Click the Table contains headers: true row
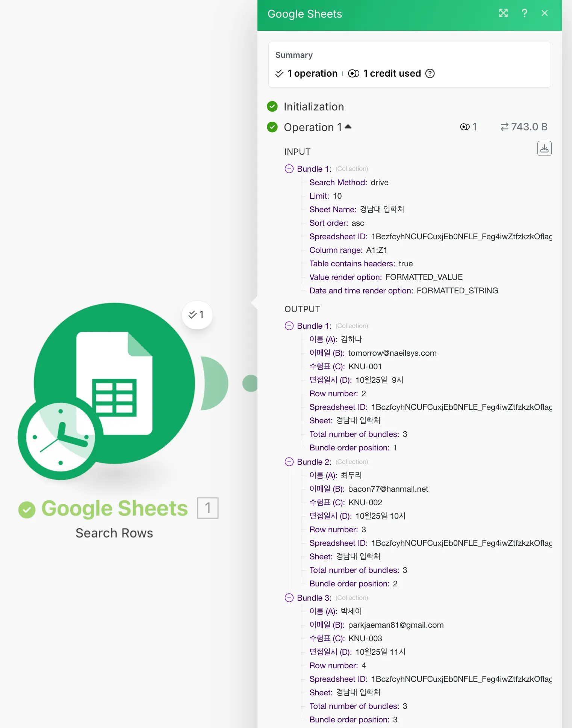Image resolution: width=572 pixels, height=728 pixels. pyautogui.click(x=361, y=264)
